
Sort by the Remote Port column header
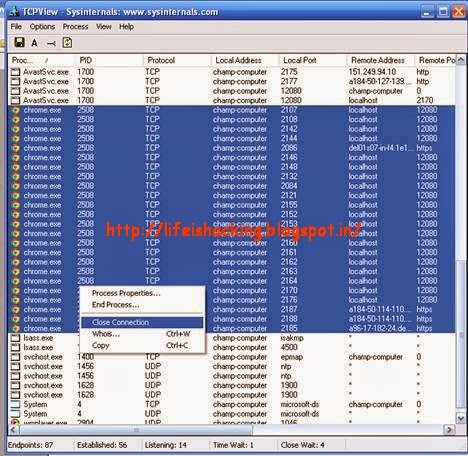[x=436, y=60]
